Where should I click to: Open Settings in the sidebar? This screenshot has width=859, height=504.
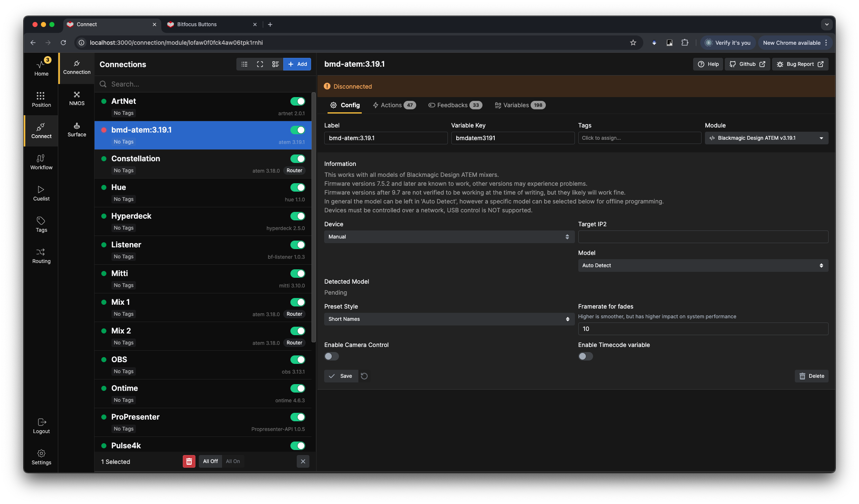(41, 457)
